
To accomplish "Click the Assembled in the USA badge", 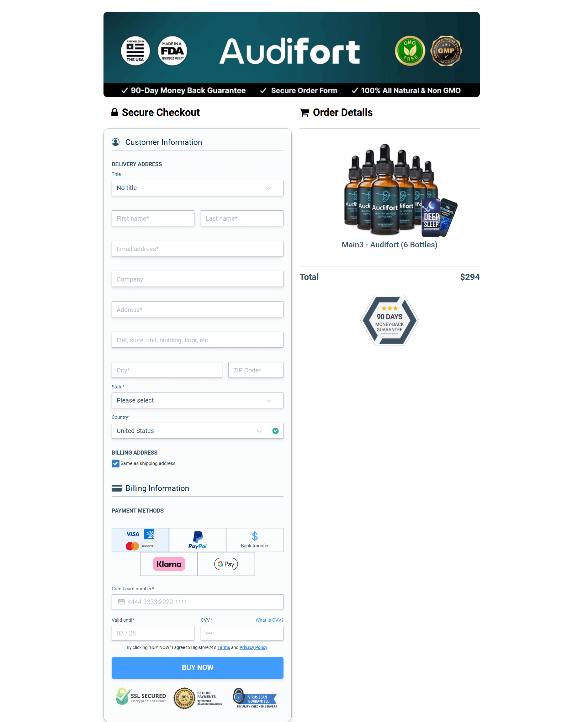I will coord(135,51).
